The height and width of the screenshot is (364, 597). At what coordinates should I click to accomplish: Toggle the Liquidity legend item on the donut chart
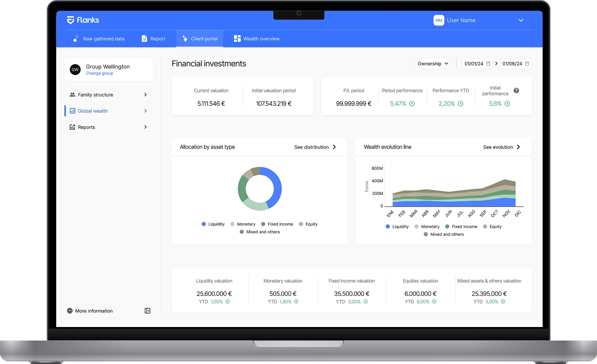click(213, 224)
